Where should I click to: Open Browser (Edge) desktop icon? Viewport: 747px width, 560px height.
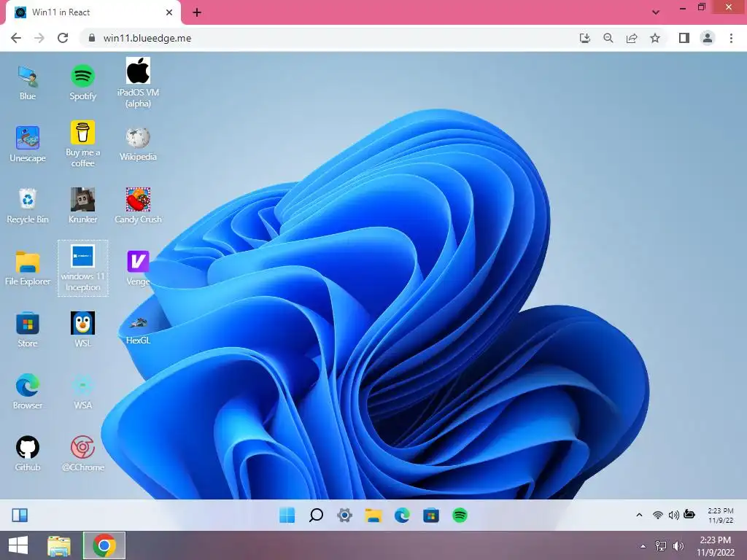(28, 392)
